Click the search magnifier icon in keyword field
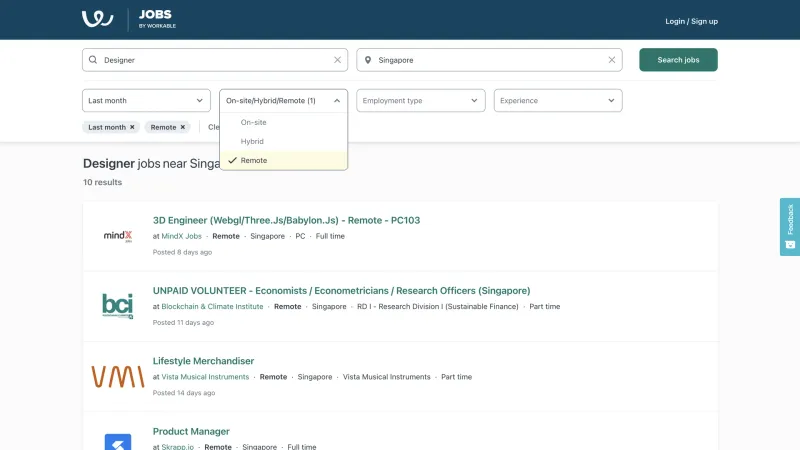800x450 pixels. pyautogui.click(x=93, y=60)
